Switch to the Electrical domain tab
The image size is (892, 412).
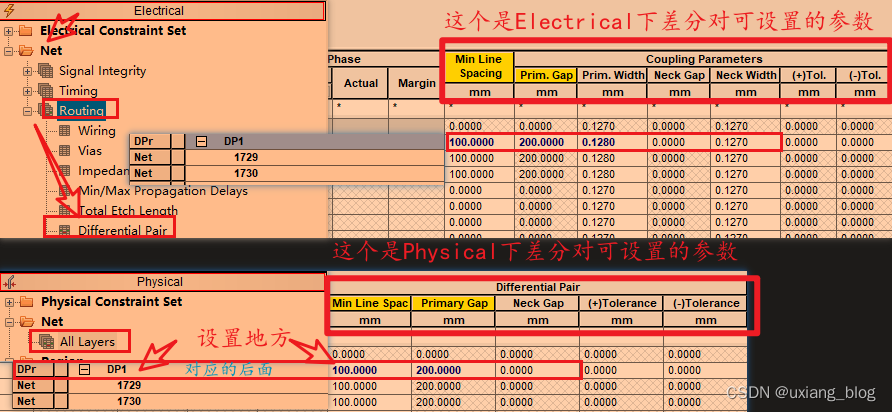point(163,10)
